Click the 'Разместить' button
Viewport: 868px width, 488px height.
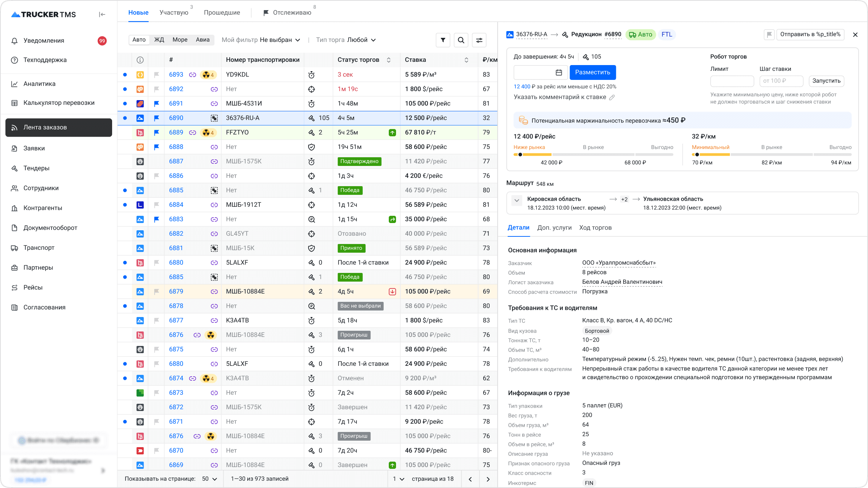pos(592,72)
